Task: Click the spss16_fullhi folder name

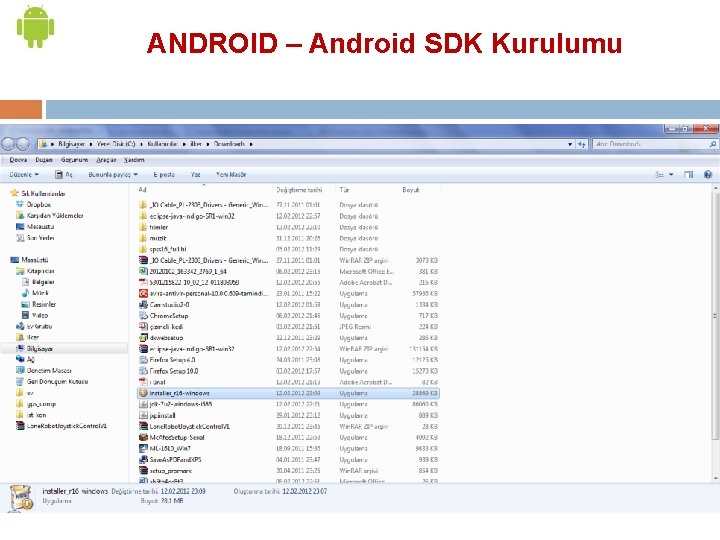Action: click(168, 249)
